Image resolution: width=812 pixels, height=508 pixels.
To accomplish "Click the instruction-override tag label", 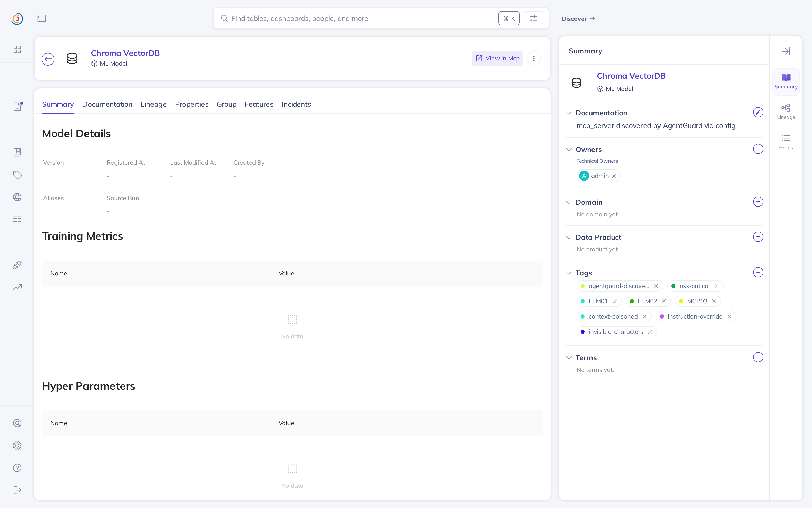I will point(695,316).
